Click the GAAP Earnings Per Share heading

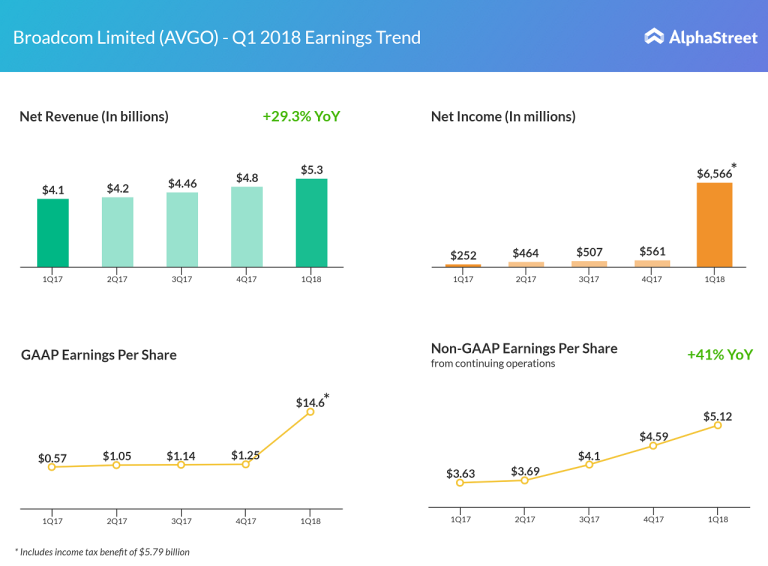(98, 354)
